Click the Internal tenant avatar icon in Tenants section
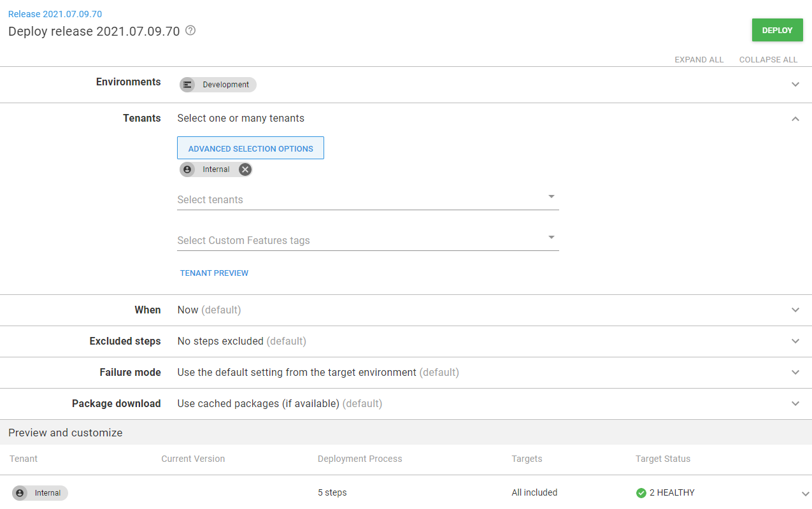Screen dimensions: 812x509 pos(187,169)
